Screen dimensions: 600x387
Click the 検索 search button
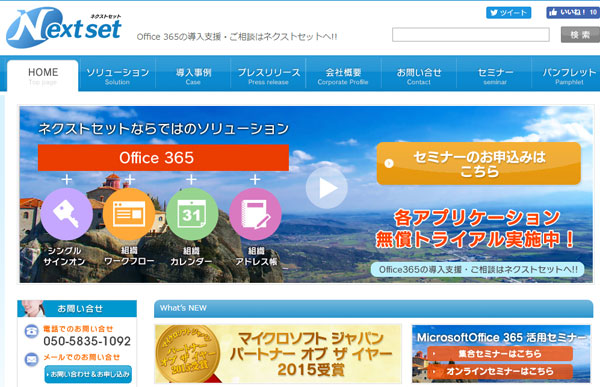point(580,35)
